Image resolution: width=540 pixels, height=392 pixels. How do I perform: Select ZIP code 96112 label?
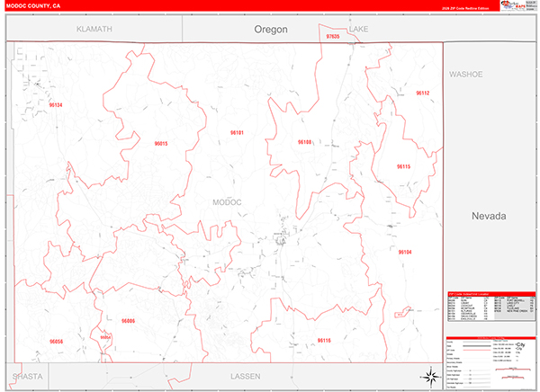[x=423, y=93]
